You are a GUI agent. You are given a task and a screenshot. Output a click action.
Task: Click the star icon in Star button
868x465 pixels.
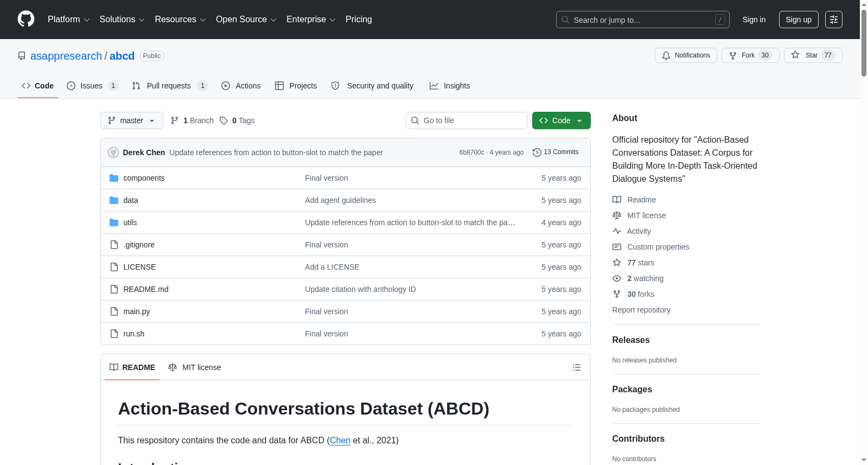[795, 55]
